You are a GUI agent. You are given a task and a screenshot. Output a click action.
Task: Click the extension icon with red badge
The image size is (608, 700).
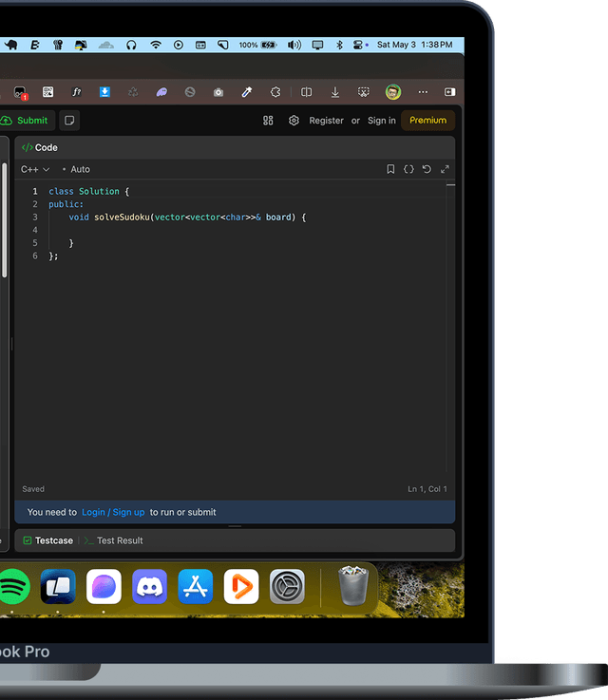tap(20, 92)
